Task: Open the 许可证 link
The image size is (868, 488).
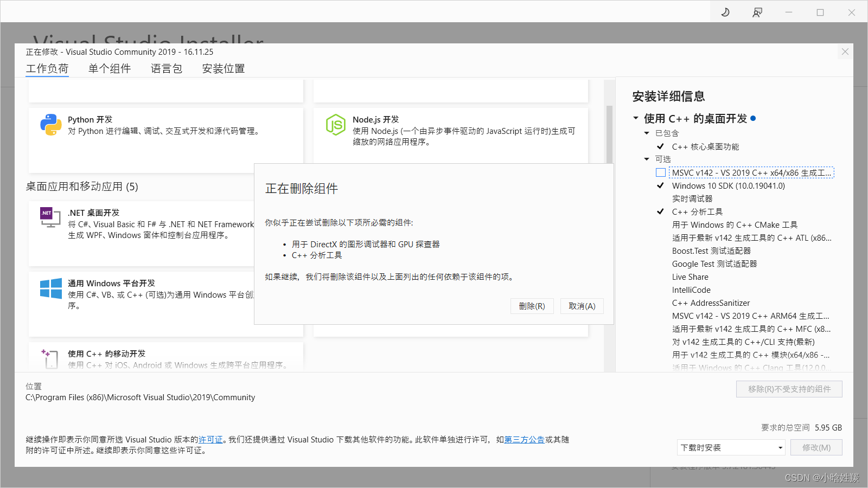Action: 210,440
